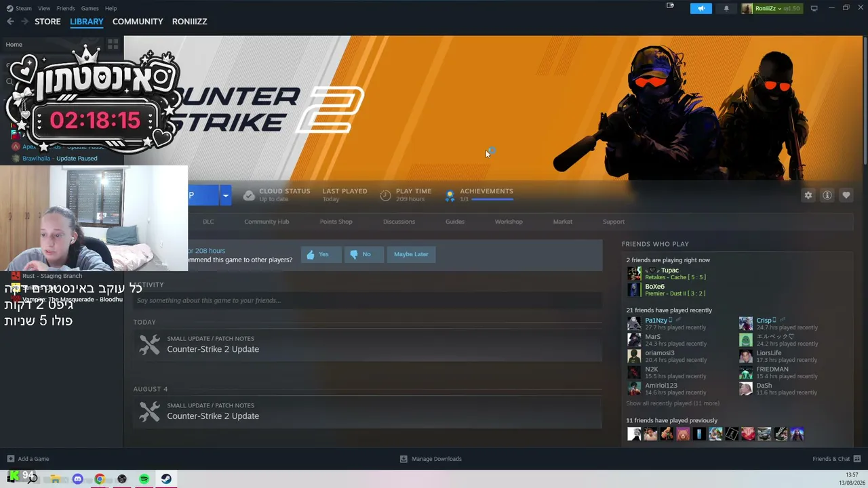Open game settings gear icon

tap(808, 195)
